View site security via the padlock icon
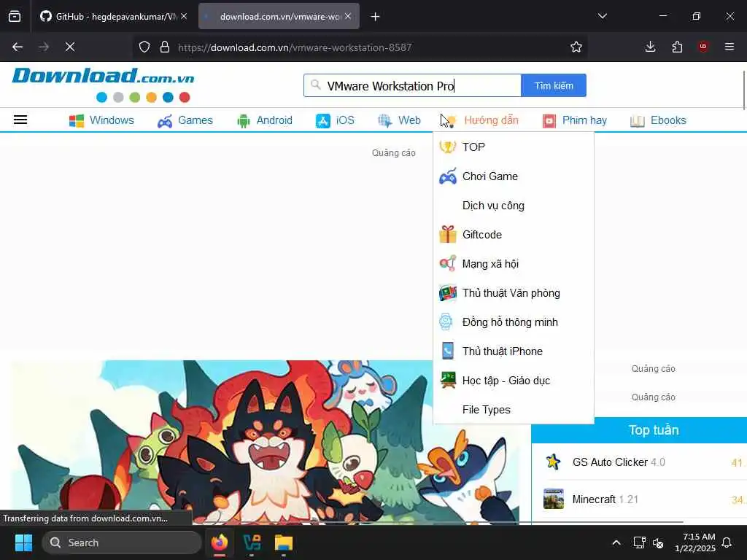The image size is (747, 560). (x=165, y=47)
